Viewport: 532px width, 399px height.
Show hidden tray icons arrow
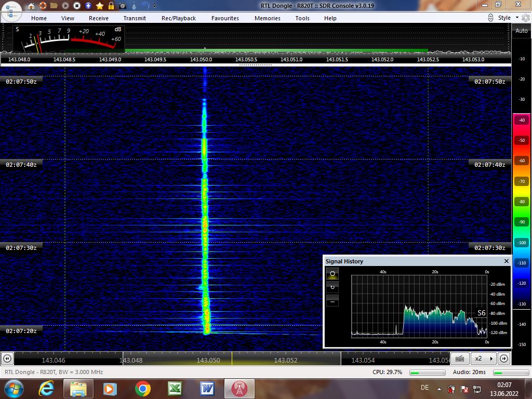pos(440,389)
